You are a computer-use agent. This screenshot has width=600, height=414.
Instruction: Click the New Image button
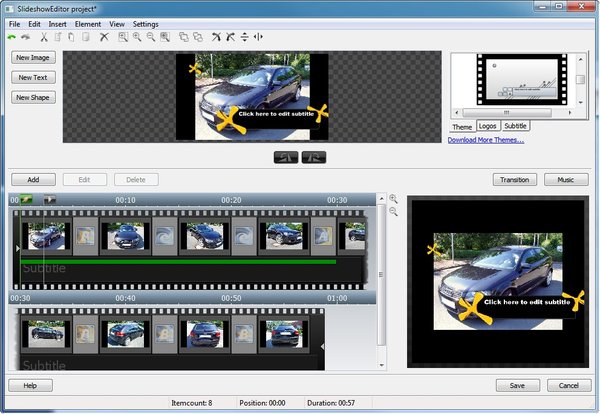[x=34, y=58]
